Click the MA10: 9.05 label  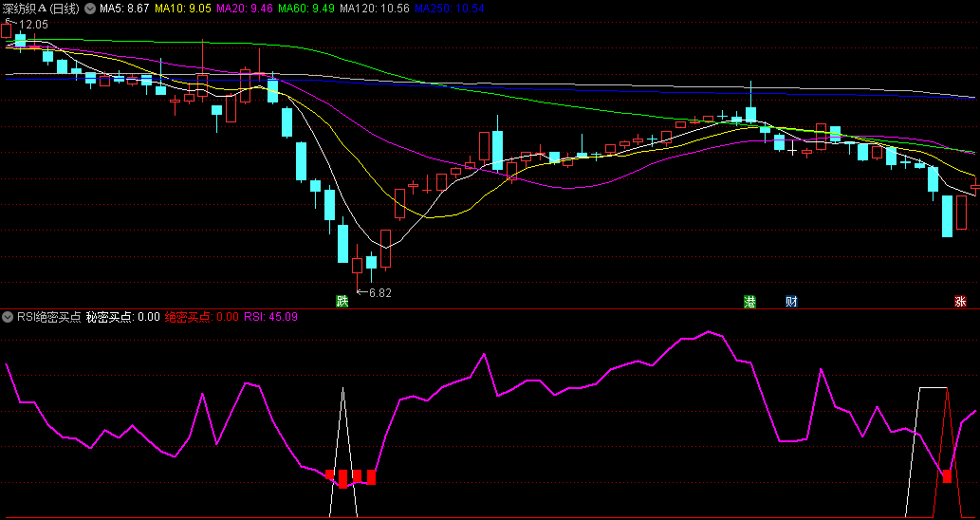pyautogui.click(x=183, y=9)
